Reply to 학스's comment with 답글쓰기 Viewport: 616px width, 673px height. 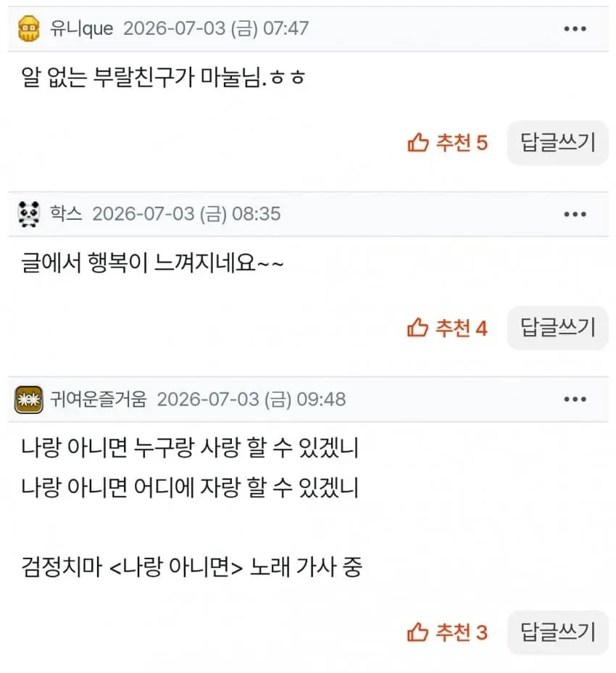coord(557,328)
